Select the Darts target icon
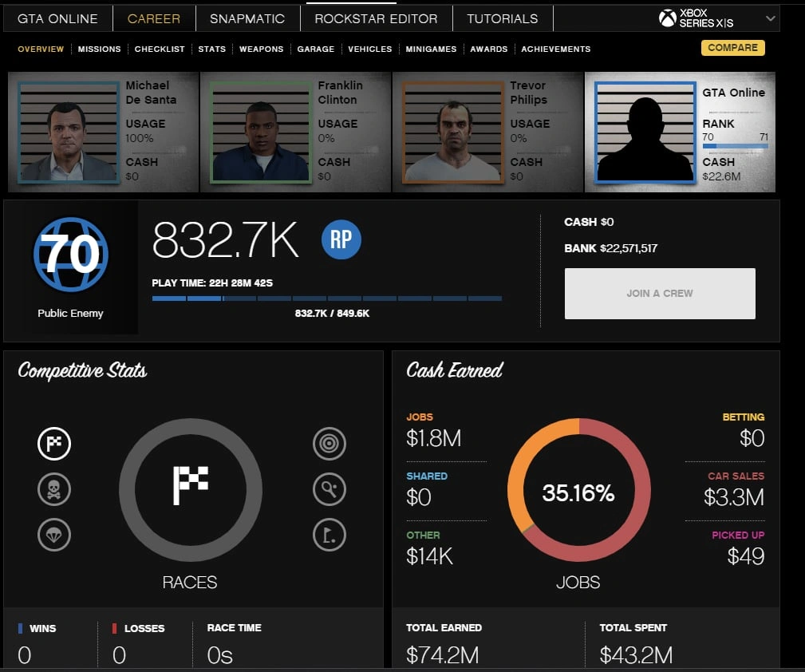Image resolution: width=805 pixels, height=672 pixels. coord(329,444)
